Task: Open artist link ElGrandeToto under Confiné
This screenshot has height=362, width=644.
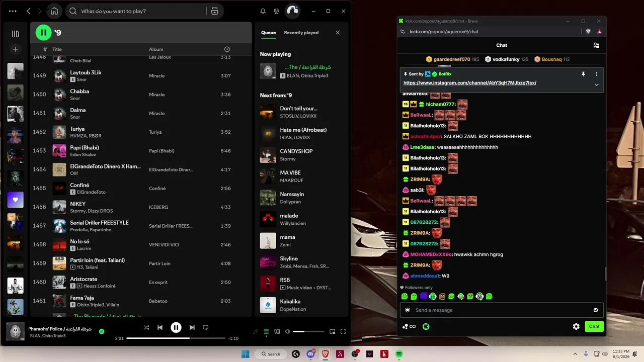Action: click(x=91, y=192)
